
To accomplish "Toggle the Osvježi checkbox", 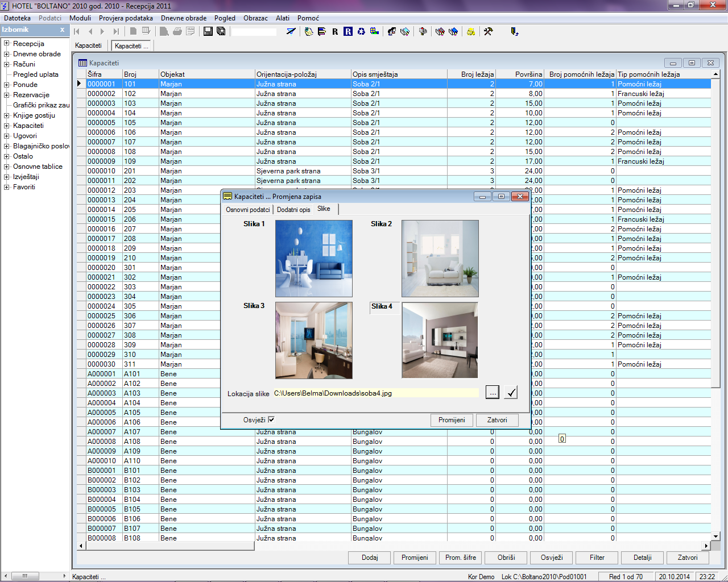I will pos(271,419).
